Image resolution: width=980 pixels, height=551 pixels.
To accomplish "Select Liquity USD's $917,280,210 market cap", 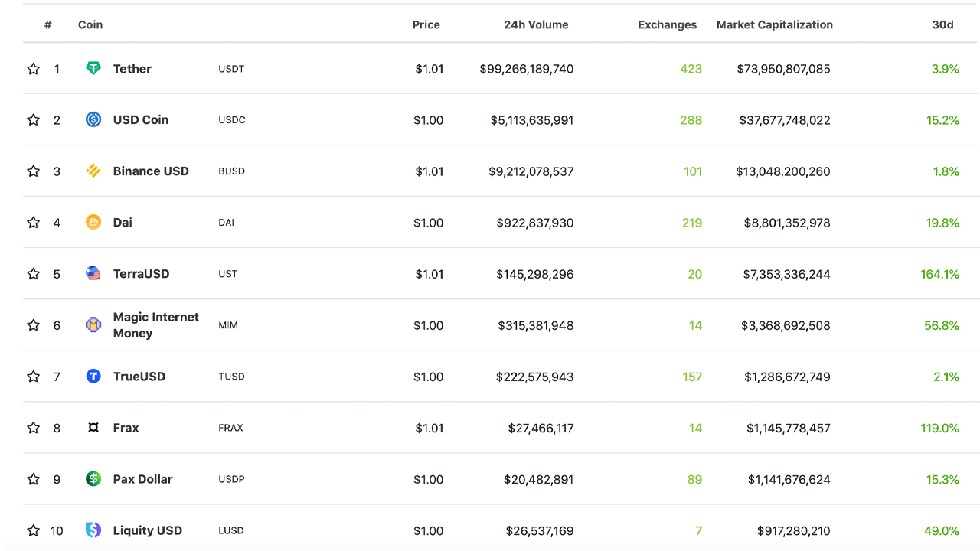I will [x=794, y=530].
